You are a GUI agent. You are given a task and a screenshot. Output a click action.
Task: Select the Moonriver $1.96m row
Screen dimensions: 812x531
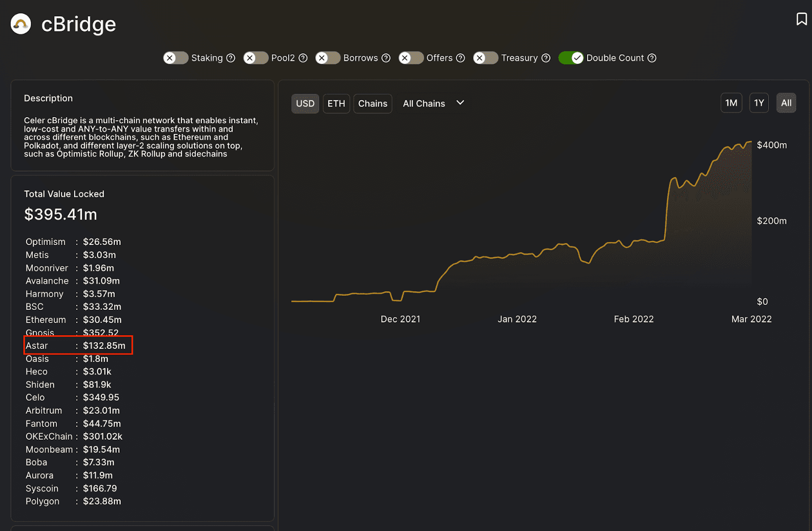(70, 268)
